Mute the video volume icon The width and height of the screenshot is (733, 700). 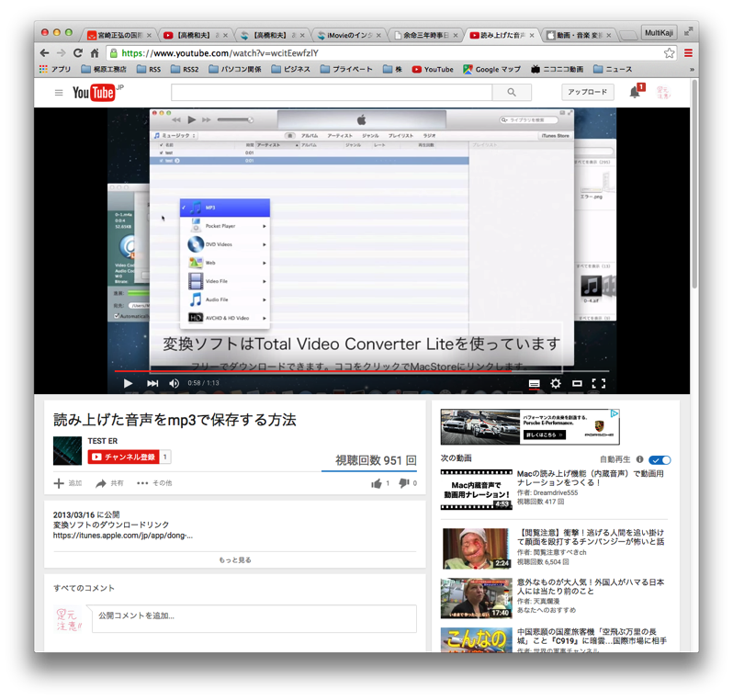[174, 383]
